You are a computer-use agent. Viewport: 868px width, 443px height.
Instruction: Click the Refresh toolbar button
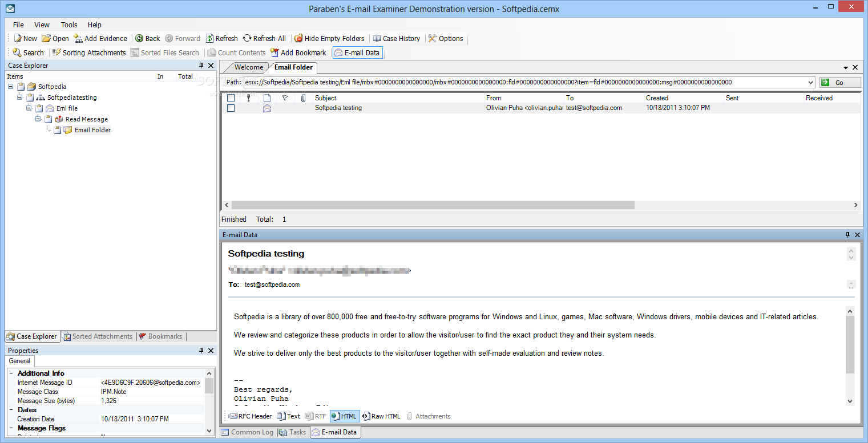pos(222,38)
